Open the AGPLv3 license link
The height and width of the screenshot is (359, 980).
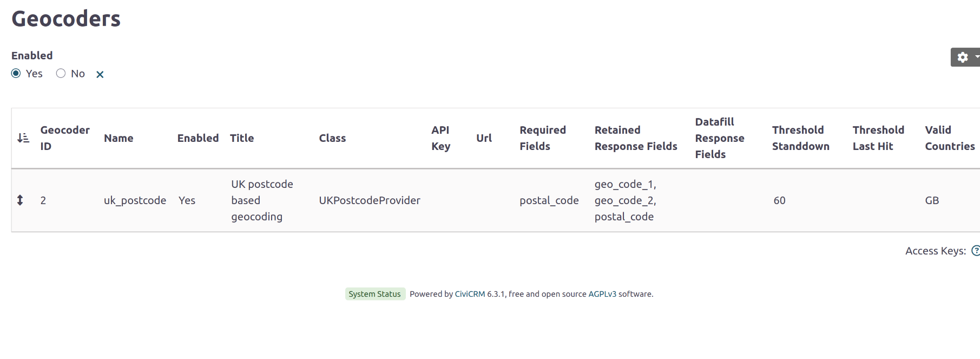(602, 294)
